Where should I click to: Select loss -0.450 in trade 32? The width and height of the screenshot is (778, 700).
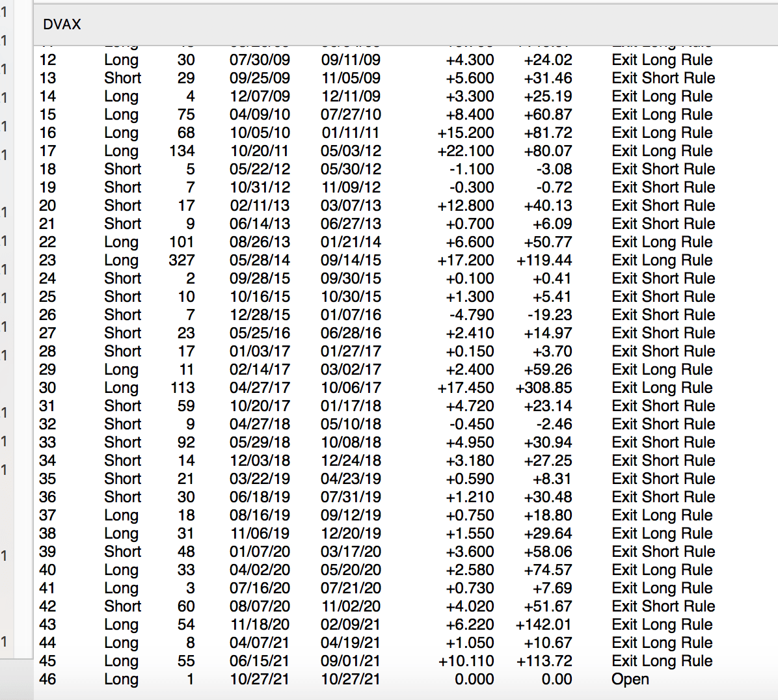472,424
